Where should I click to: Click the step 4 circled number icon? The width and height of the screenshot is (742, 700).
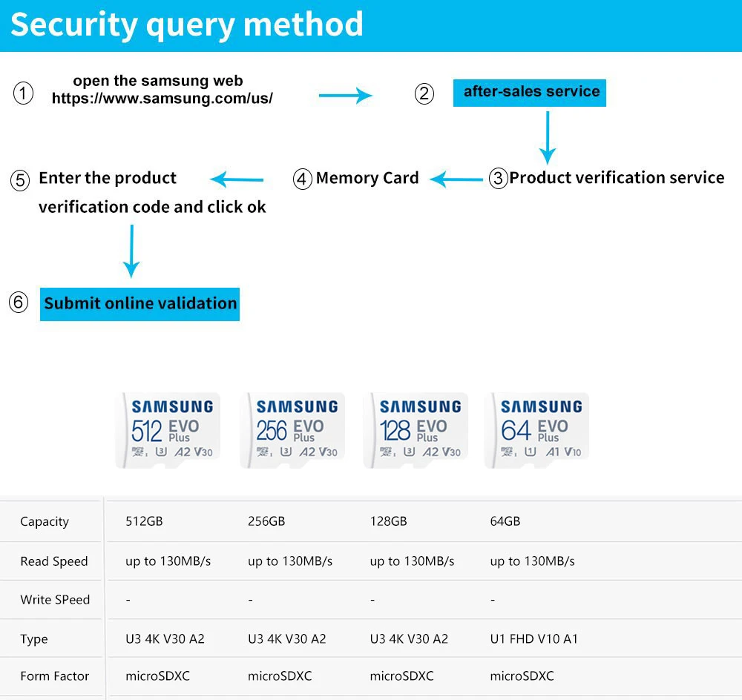point(302,179)
